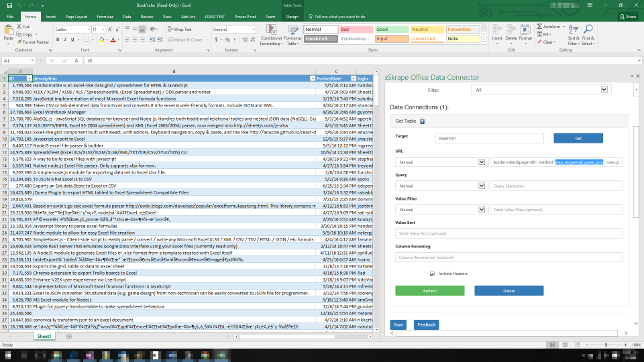The height and width of the screenshot is (362, 644).
Task: Switch to the Table Tools Design tab
Action: 292,17
